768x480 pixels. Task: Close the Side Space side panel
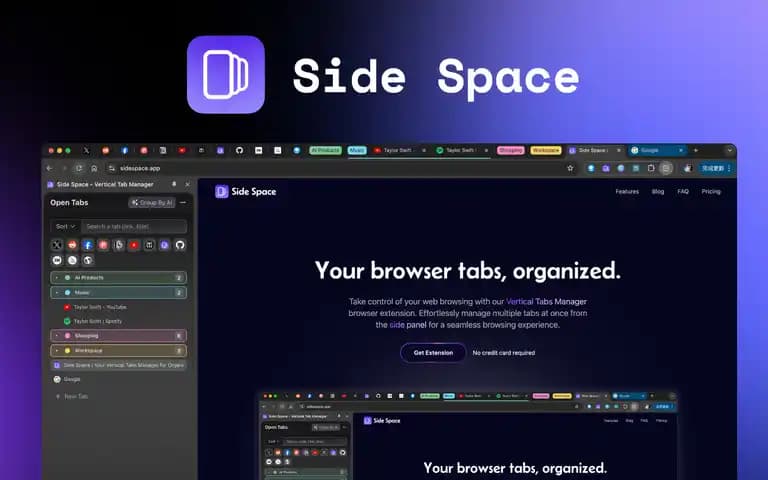tap(188, 184)
